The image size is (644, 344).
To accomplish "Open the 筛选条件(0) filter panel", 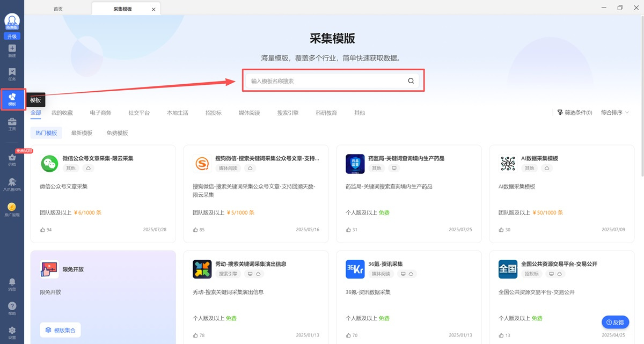I will [575, 113].
